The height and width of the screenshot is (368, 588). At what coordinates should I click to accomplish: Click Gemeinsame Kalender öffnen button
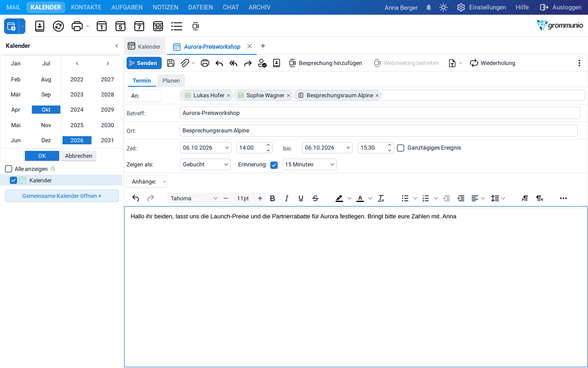tap(62, 196)
